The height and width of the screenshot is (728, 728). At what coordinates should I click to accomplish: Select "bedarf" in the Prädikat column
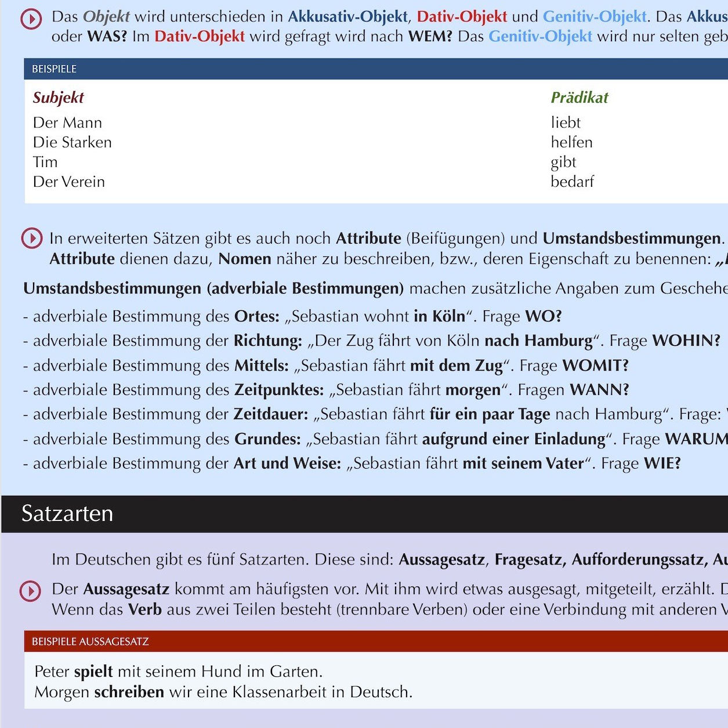tap(572, 182)
